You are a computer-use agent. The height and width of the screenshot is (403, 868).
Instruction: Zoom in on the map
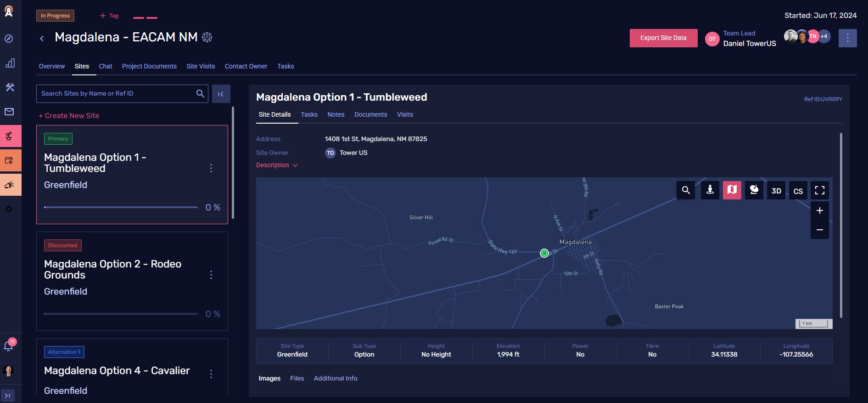pyautogui.click(x=820, y=210)
